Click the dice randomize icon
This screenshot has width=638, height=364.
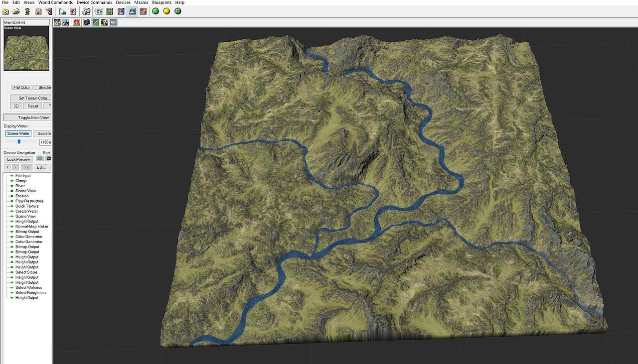pos(86,11)
